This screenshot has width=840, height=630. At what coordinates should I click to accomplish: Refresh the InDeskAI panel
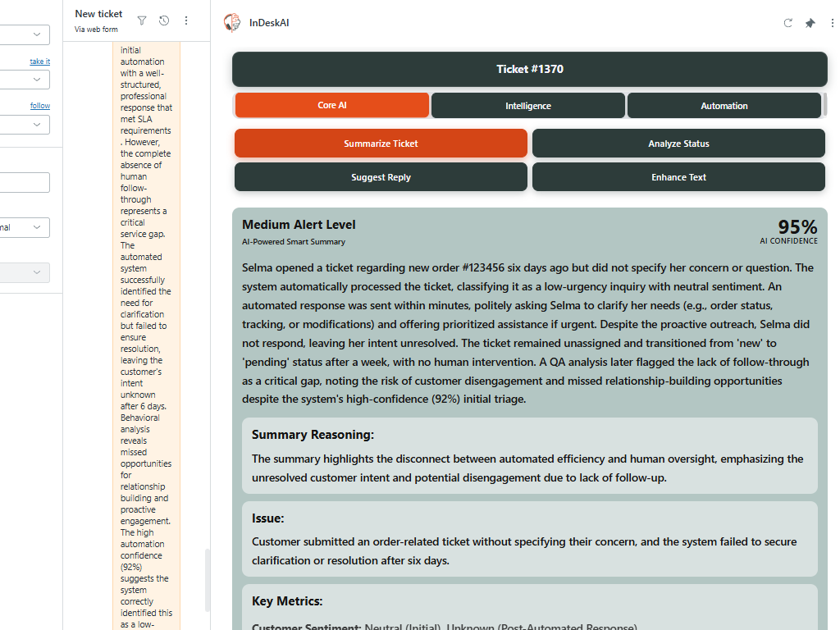[x=788, y=24]
